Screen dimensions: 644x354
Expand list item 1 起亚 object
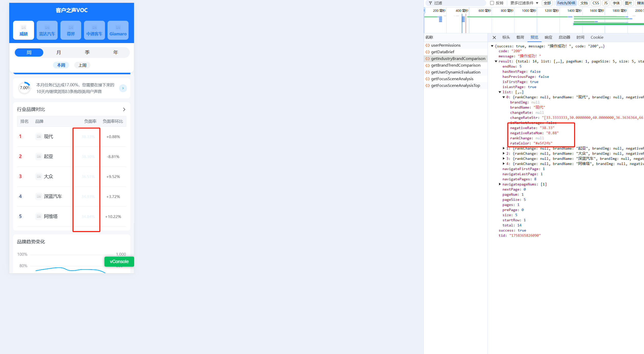(504, 149)
